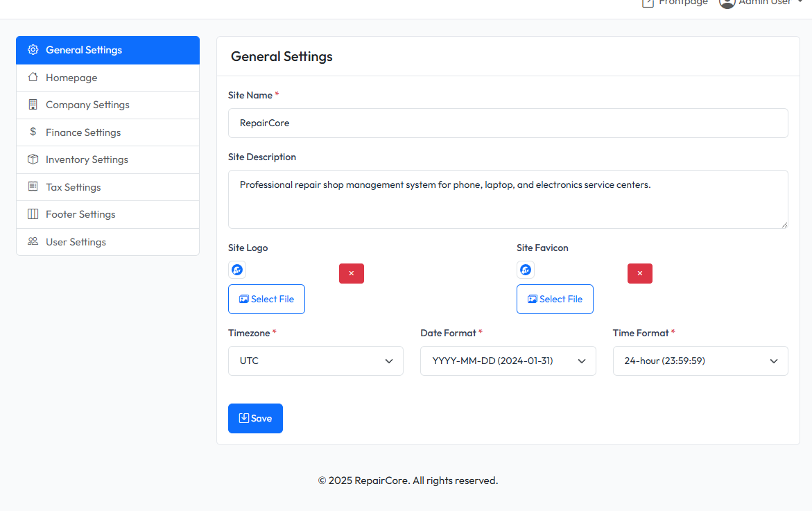Click the package icon next to Inventory Settings
This screenshot has width=812, height=511.
point(32,159)
